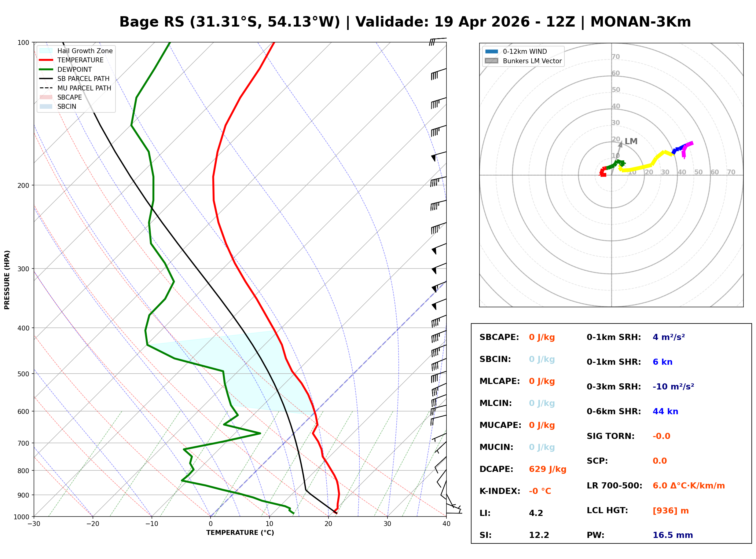The image size is (756, 559).
Task: Click the PRESSURE (HPA) y-axis label
Action: coord(7,280)
